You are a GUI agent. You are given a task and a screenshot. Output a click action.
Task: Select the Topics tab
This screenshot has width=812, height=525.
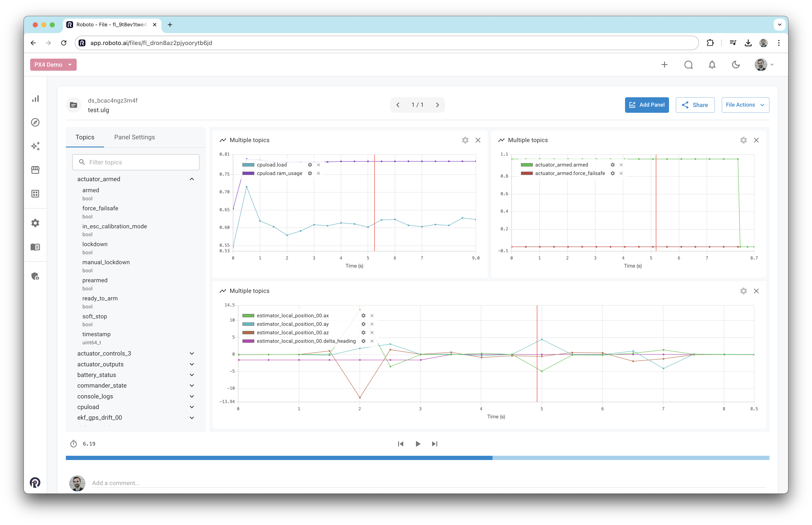[x=85, y=137]
